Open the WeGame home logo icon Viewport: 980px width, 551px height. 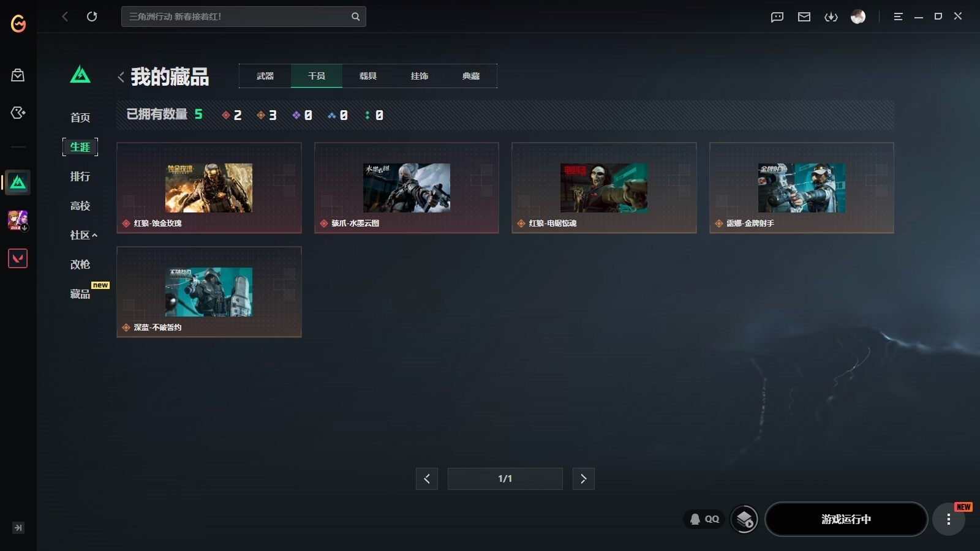18,23
